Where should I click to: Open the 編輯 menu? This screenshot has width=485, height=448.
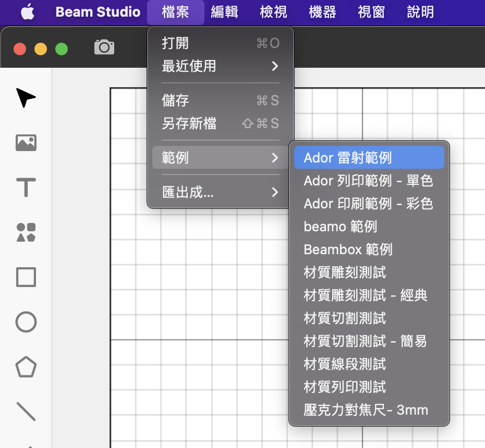click(x=225, y=13)
